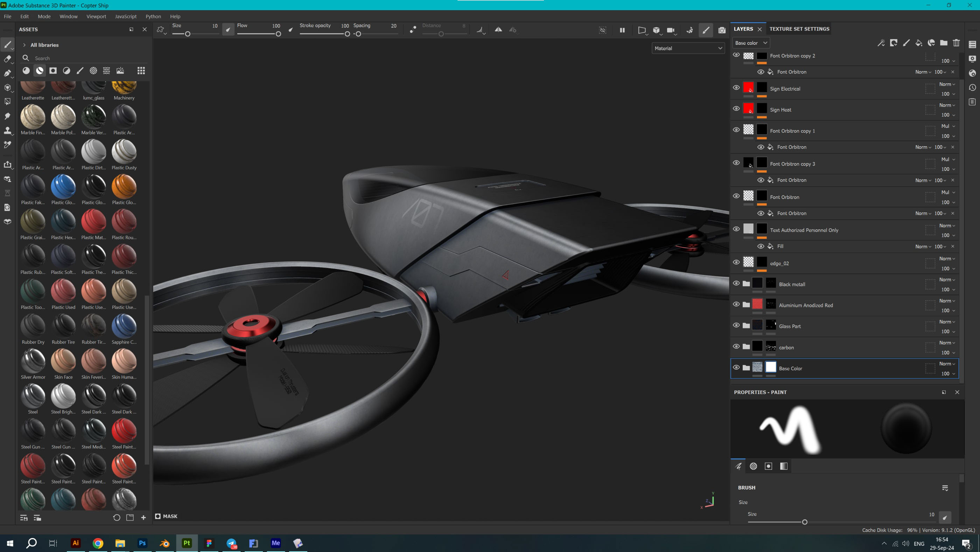Click the symmetry toggle icon in top toolbar
Image resolution: width=980 pixels, height=552 pixels.
click(498, 30)
